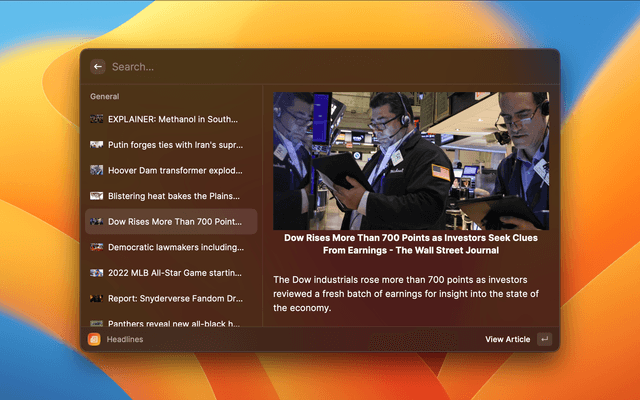Click the stock traders article photo
Screen dimensions: 640x400
tap(411, 160)
